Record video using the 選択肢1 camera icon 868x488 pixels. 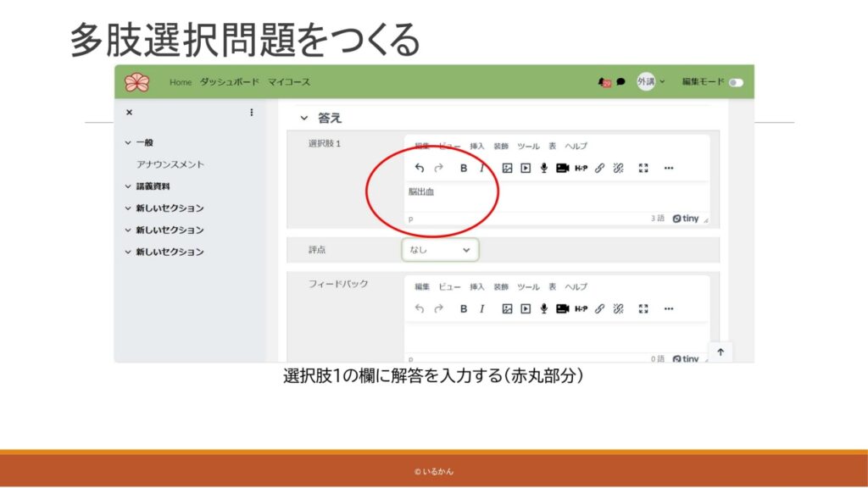tap(562, 168)
